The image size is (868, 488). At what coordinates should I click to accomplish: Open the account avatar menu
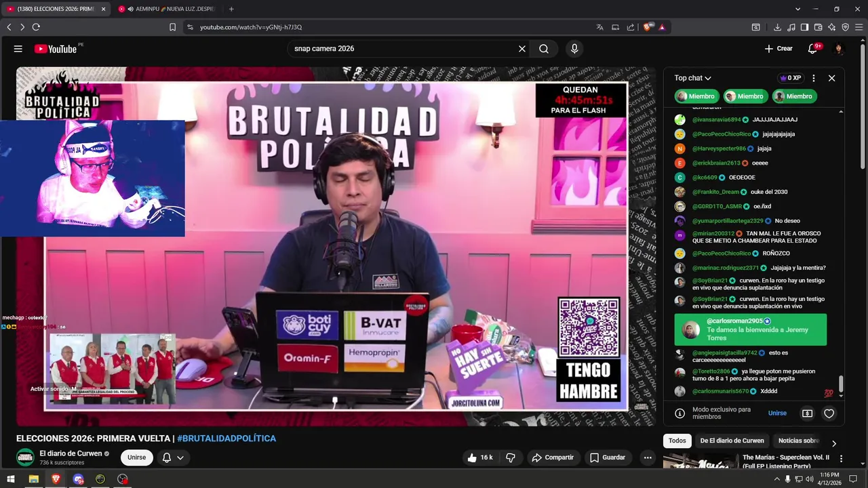point(839,49)
